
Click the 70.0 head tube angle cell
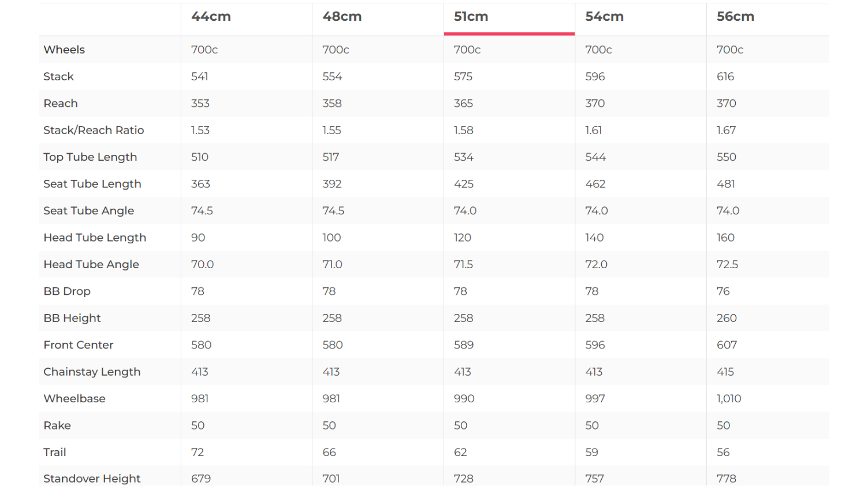pyautogui.click(x=202, y=265)
